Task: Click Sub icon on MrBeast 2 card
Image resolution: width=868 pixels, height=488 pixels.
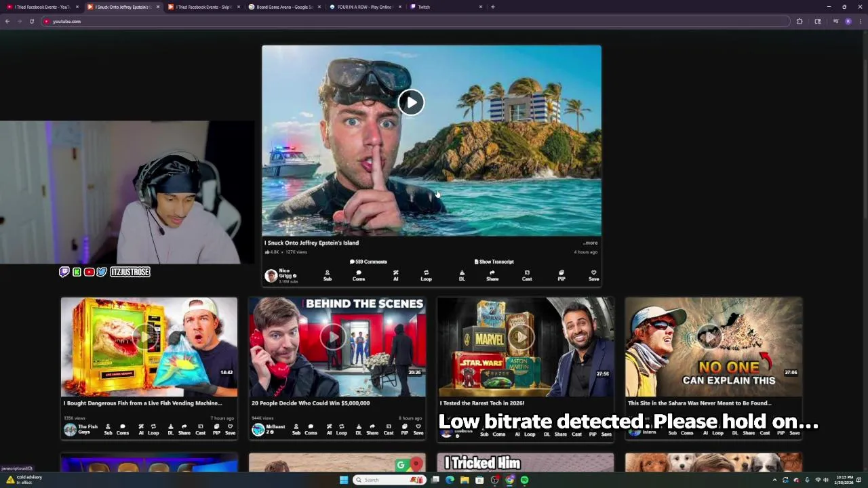Action: click(x=296, y=430)
